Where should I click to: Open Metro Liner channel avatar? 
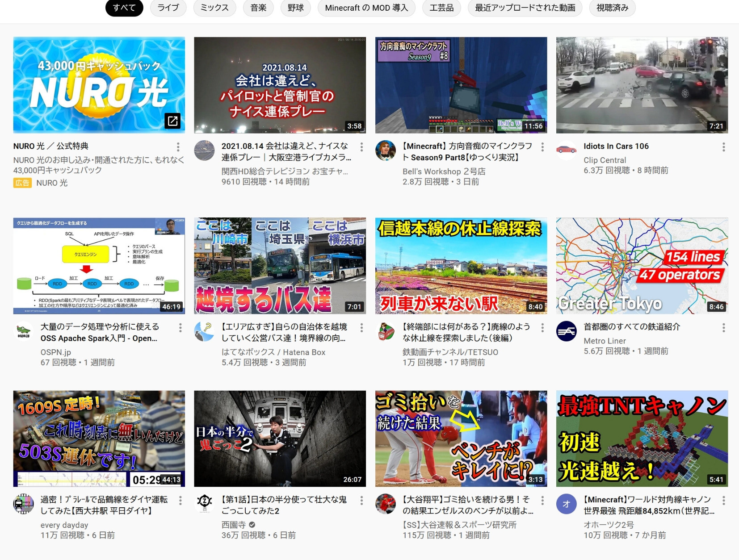[566, 331]
